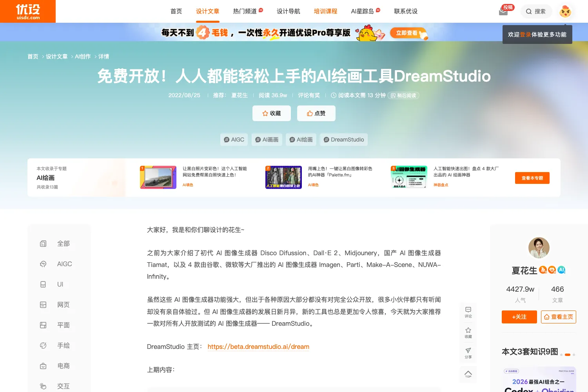
Task: Open 设计文章 breadcrumb link
Action: [x=57, y=56]
